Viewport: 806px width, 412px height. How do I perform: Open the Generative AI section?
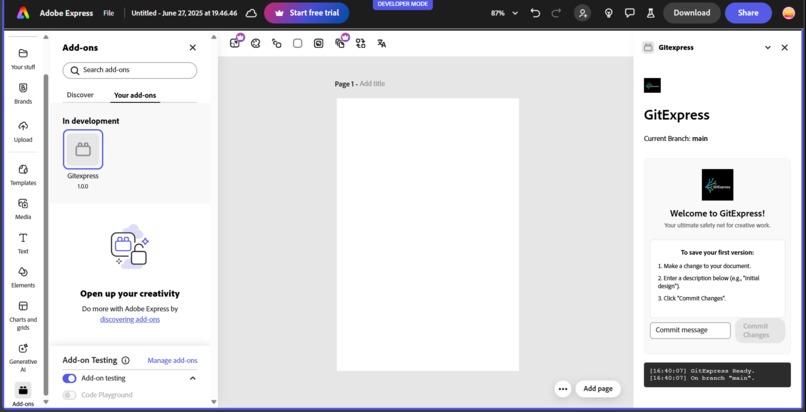[x=23, y=358]
